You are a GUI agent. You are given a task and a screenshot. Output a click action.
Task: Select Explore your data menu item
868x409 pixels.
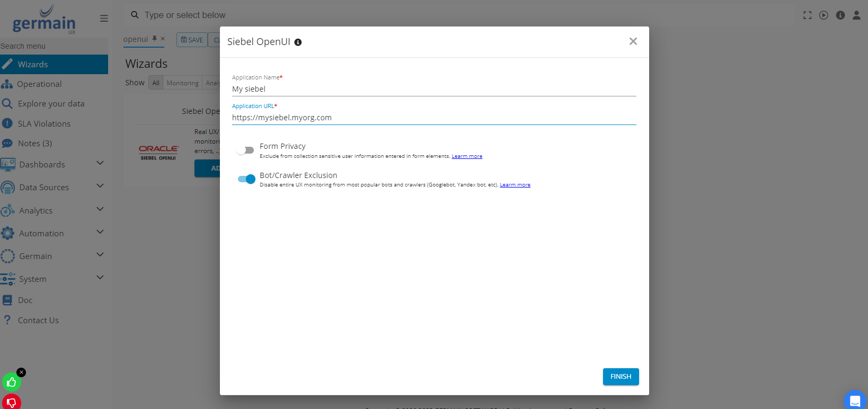click(x=51, y=104)
